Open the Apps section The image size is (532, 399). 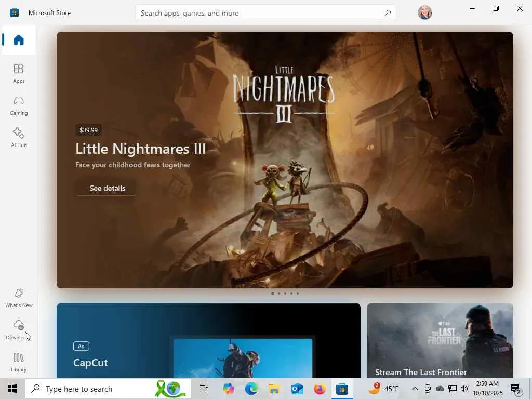pyautogui.click(x=19, y=73)
